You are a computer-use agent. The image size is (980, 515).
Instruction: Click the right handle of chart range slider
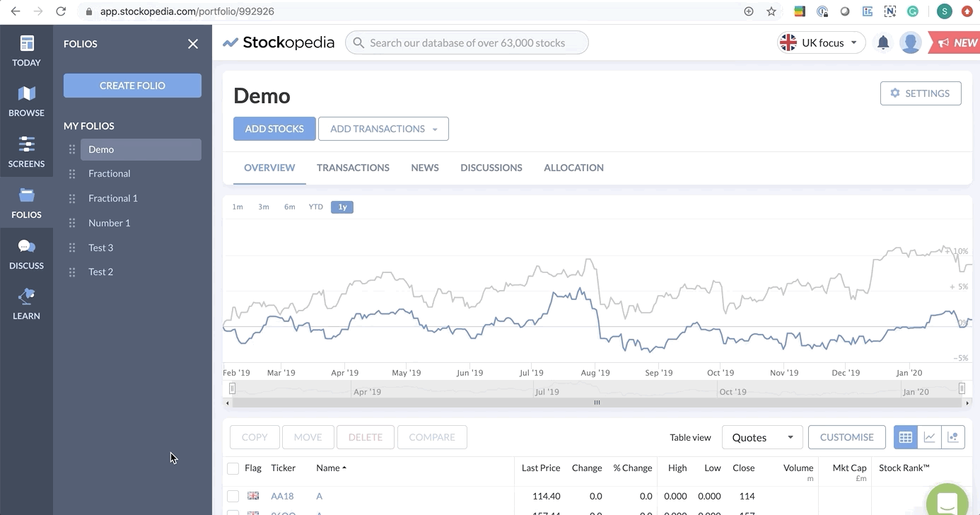click(x=962, y=388)
